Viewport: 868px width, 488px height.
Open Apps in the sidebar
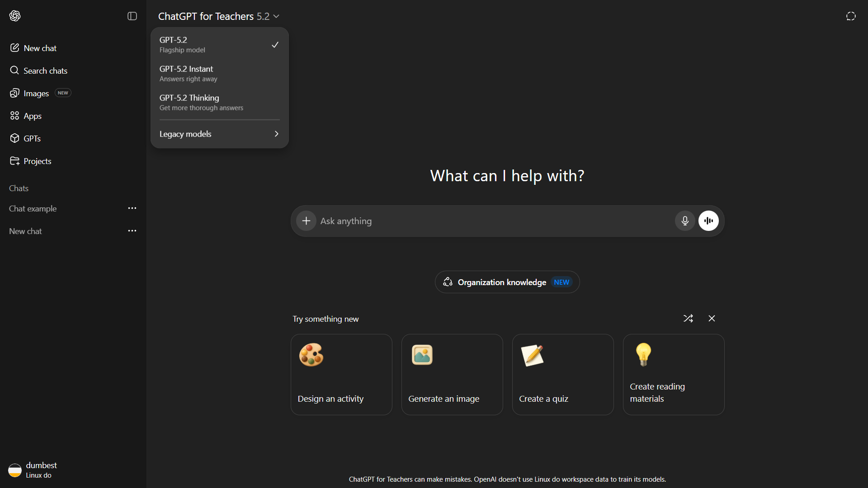pyautogui.click(x=32, y=116)
